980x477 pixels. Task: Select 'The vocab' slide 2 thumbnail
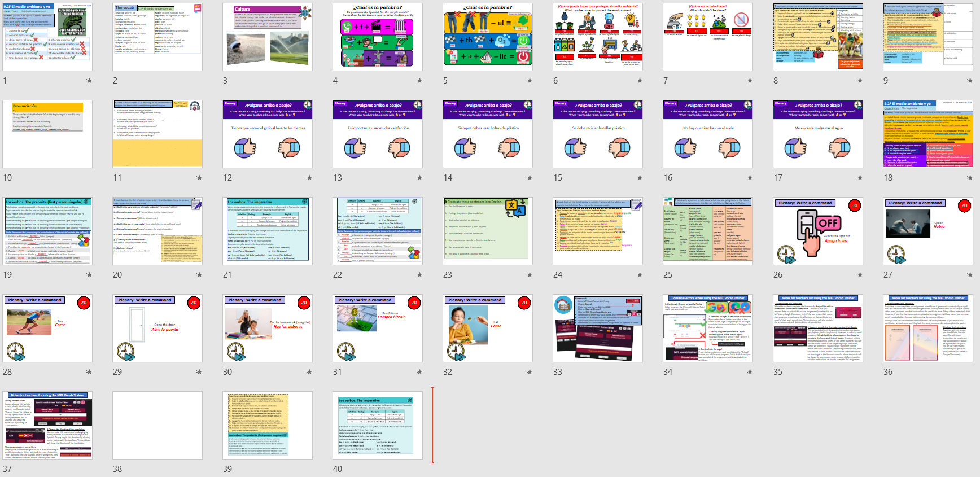tap(158, 37)
